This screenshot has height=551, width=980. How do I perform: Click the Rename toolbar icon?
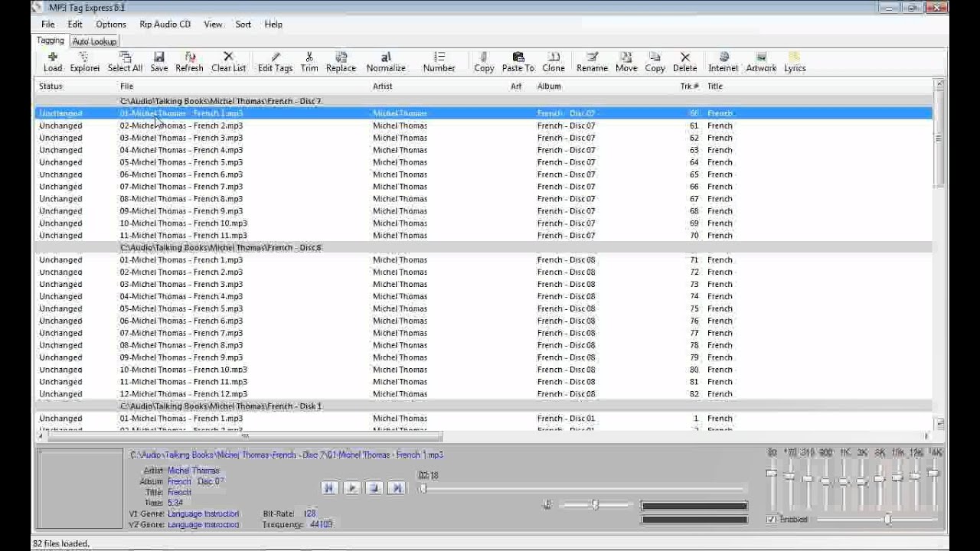pos(592,62)
